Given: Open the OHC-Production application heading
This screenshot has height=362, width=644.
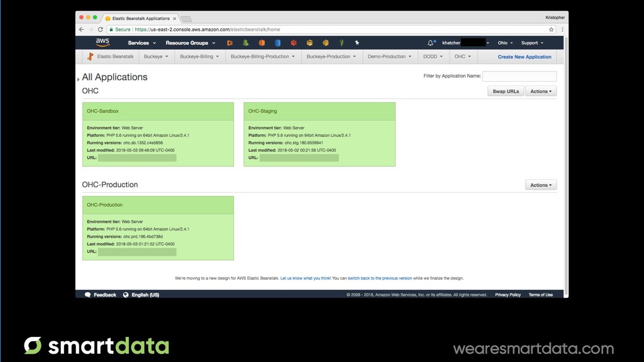Looking at the screenshot, I should coord(109,185).
